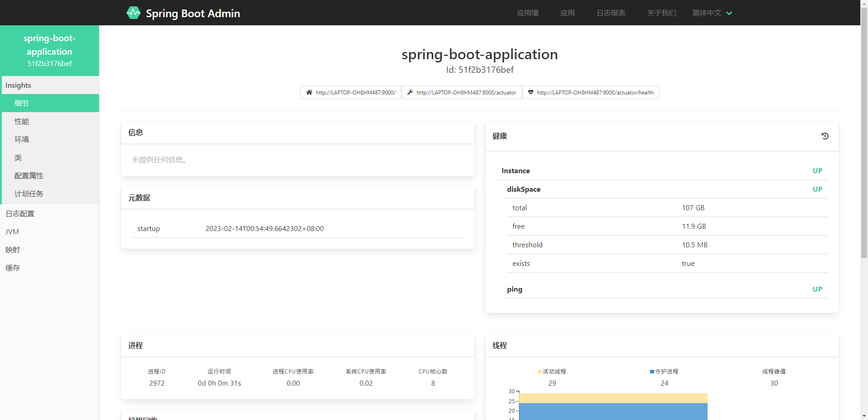This screenshot has width=868, height=420.
Task: Click the 系统CPU使用率 value 0.02
Action: [366, 383]
